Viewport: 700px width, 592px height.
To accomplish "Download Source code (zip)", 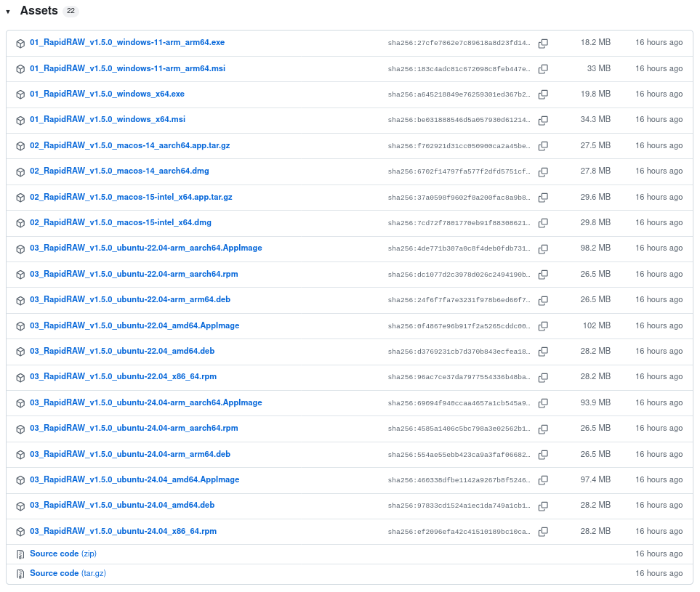I will (63, 554).
